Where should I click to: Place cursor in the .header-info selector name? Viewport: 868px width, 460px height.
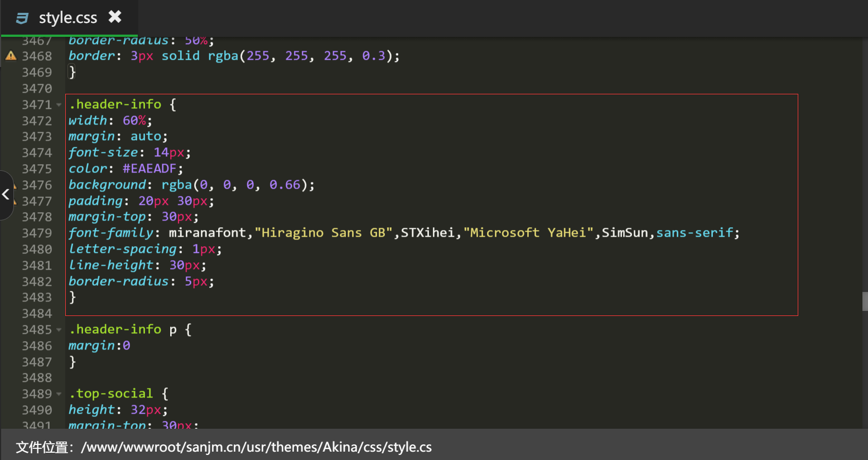(115, 104)
